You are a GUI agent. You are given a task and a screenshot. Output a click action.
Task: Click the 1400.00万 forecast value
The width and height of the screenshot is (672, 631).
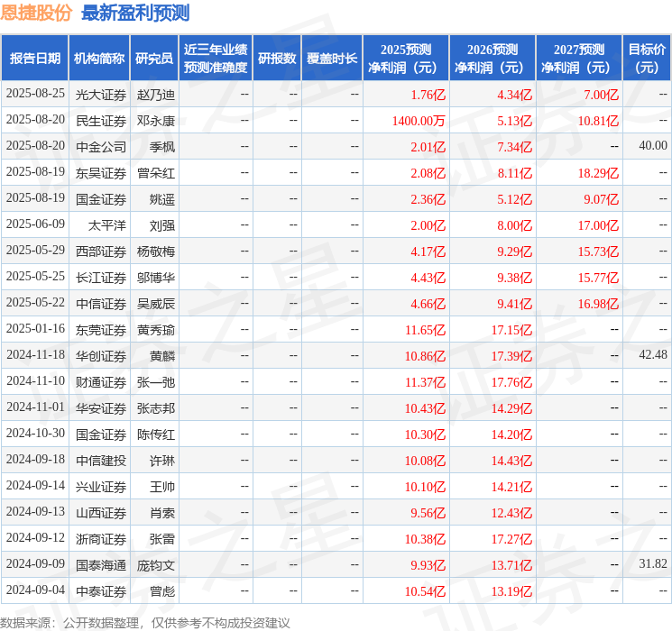coord(419,121)
